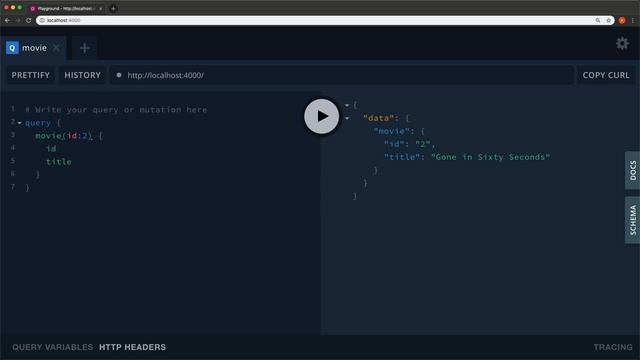Screen dimensions: 640x360
Task: Reload the page in the browser
Action: point(29,20)
